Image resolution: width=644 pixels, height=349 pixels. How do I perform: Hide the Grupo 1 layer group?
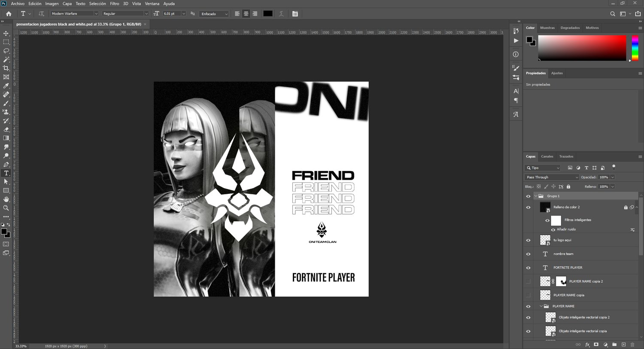[x=529, y=196]
